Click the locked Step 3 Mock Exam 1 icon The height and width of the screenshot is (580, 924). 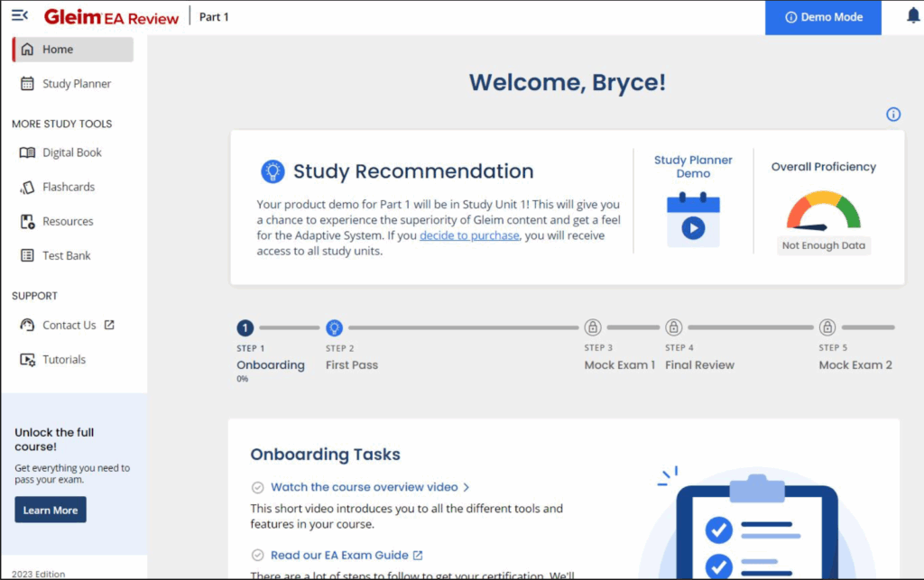(x=593, y=327)
